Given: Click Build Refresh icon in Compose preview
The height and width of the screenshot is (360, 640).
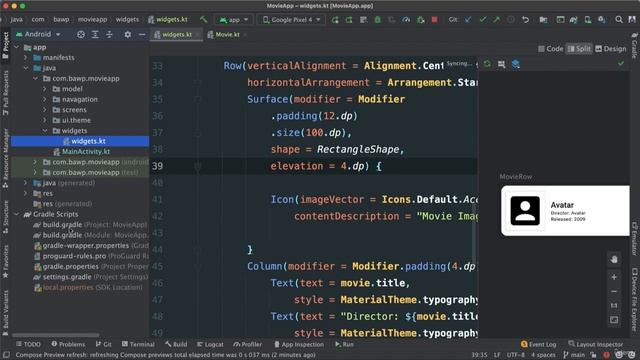Looking at the screenshot, I should click(x=487, y=64).
